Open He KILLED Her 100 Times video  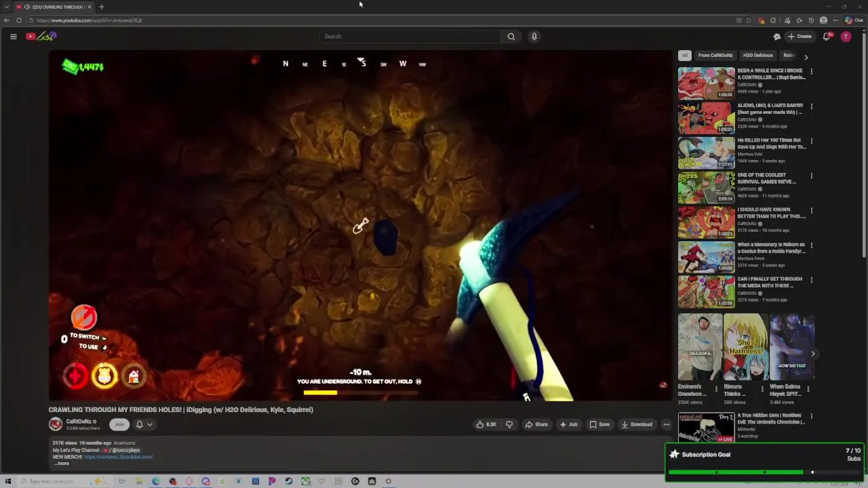(707, 152)
